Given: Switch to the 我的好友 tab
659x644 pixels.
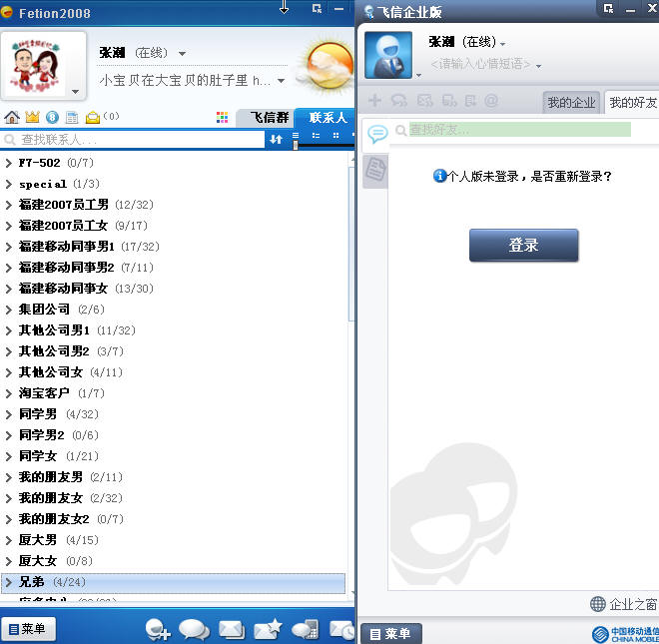Looking at the screenshot, I should [632, 102].
